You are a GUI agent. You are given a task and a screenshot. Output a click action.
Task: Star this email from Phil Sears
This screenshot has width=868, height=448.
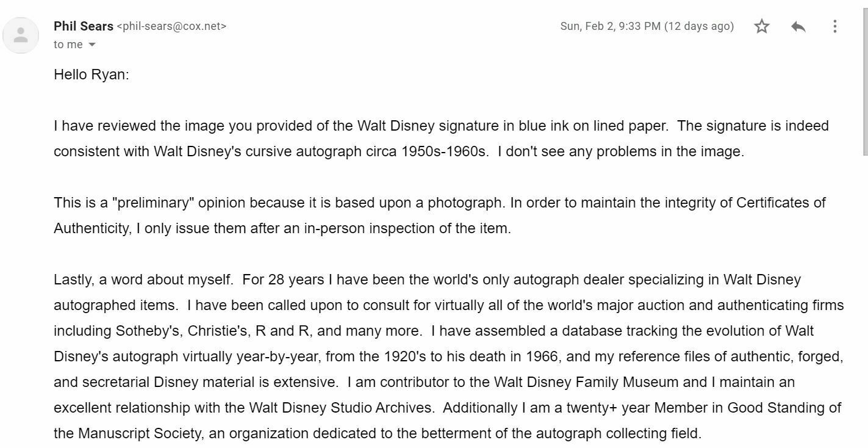click(761, 26)
